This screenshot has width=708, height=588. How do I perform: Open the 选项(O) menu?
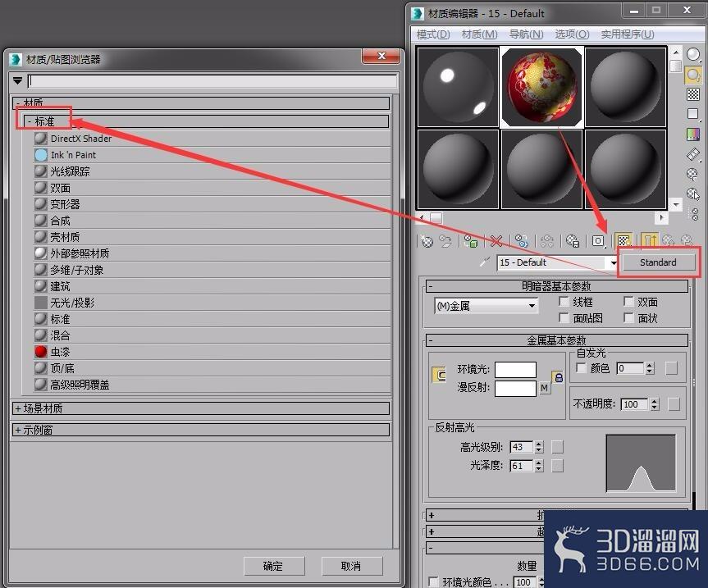tap(572, 34)
